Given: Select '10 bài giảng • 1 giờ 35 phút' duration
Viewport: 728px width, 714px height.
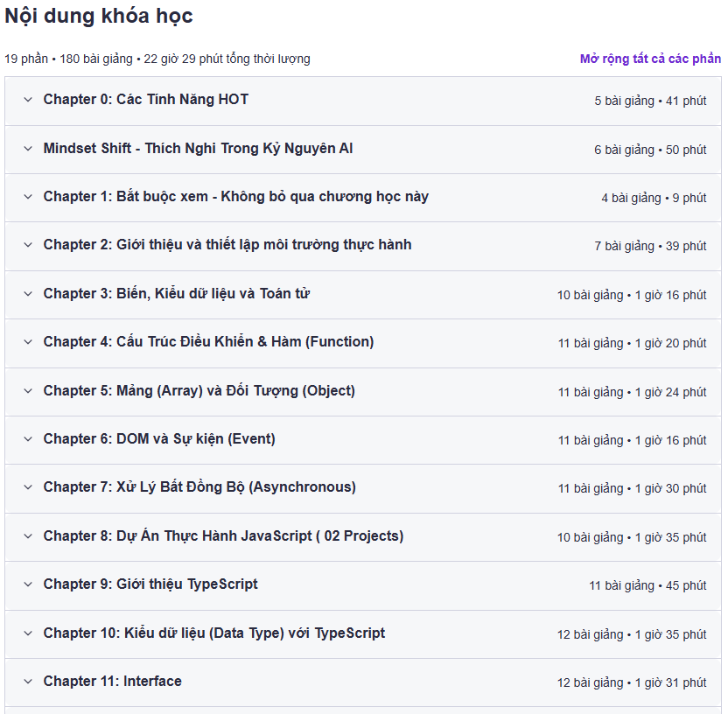Looking at the screenshot, I should coord(632,537).
